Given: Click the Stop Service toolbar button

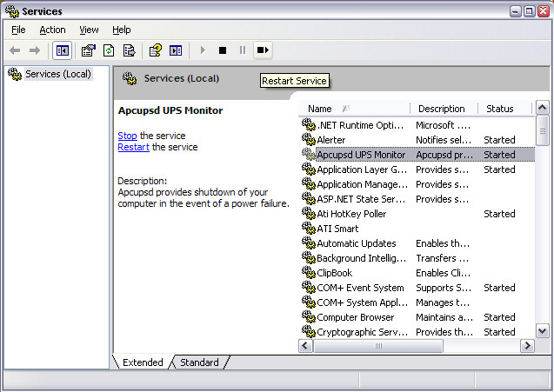Looking at the screenshot, I should point(223,50).
